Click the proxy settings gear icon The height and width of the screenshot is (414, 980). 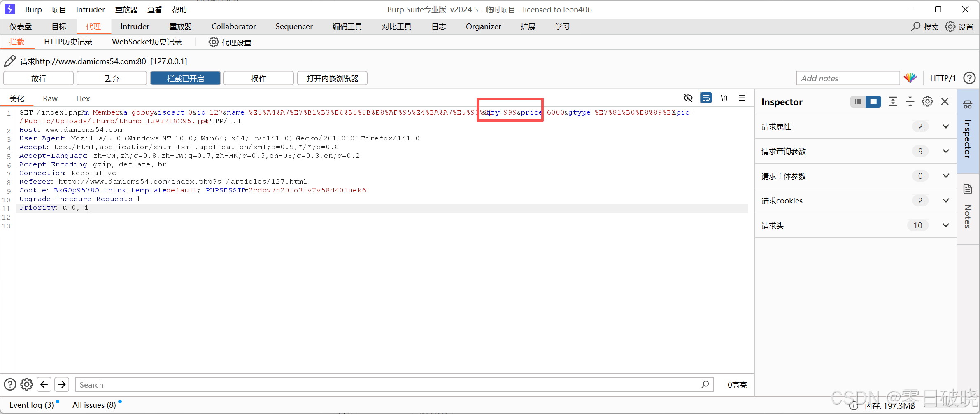pyautogui.click(x=213, y=42)
